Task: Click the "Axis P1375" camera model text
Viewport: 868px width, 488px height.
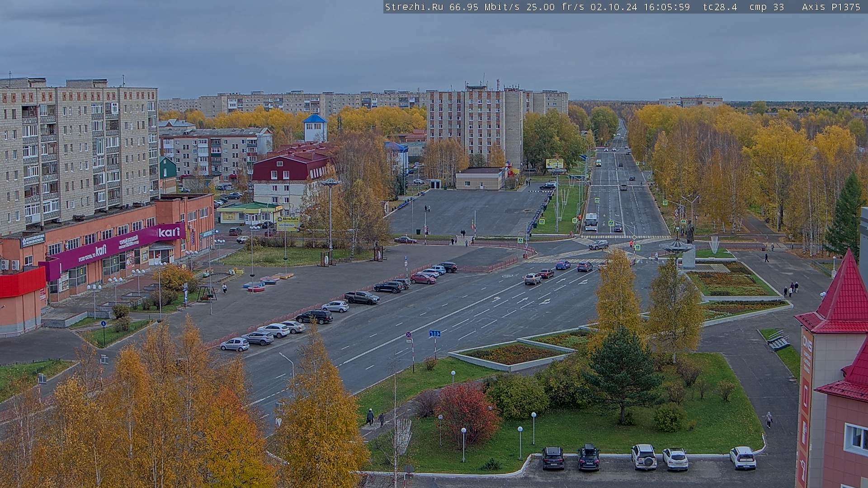Action: [831, 7]
